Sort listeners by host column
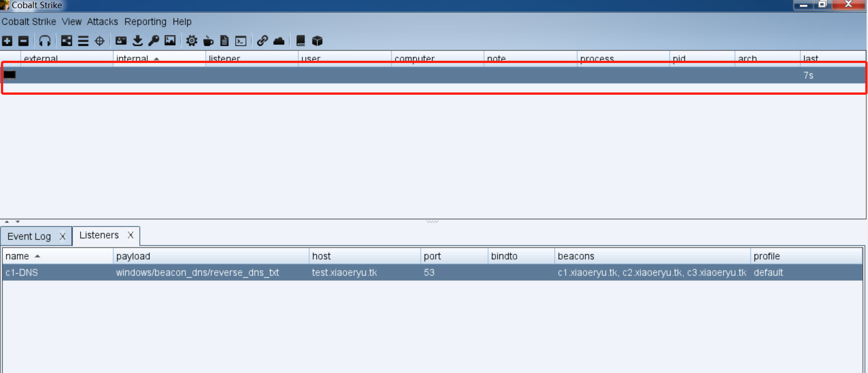 pyautogui.click(x=365, y=256)
